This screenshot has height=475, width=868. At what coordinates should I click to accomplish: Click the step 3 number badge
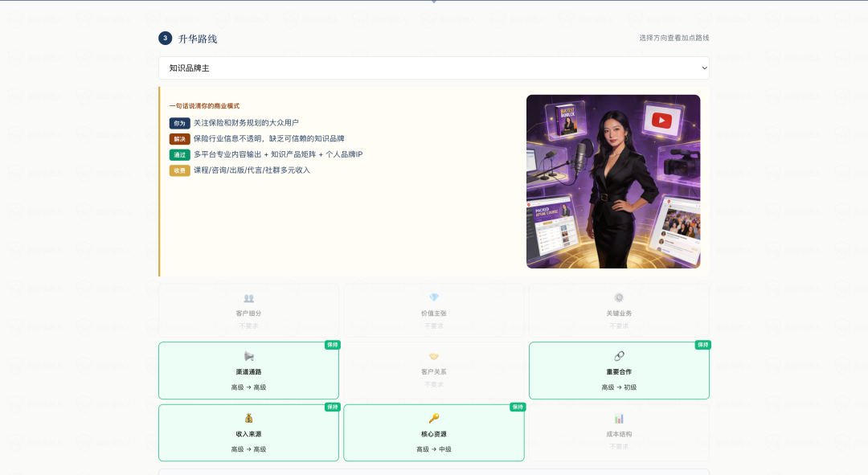coord(165,39)
